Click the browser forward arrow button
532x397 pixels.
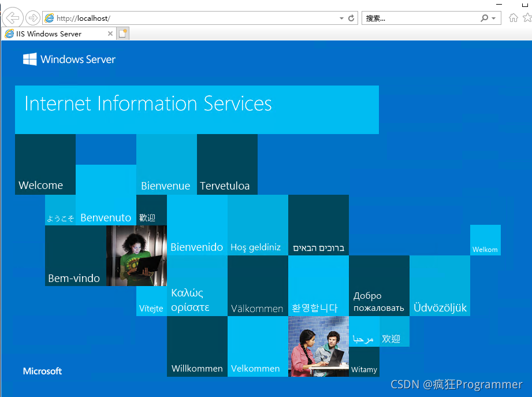tap(33, 18)
